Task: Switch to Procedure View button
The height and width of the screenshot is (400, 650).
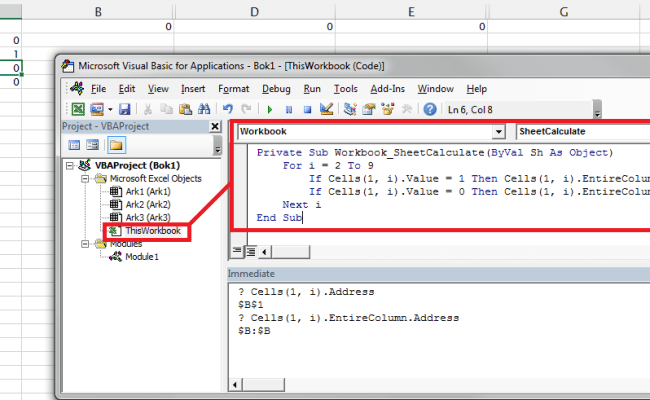Action: tap(237, 251)
